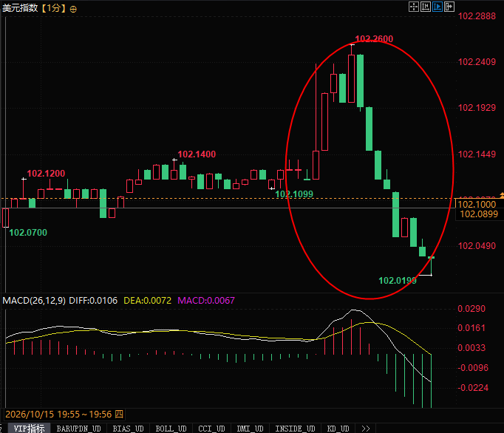Click the 102.0700 low label
Viewport: 504px width, 433px height.
pos(28,233)
